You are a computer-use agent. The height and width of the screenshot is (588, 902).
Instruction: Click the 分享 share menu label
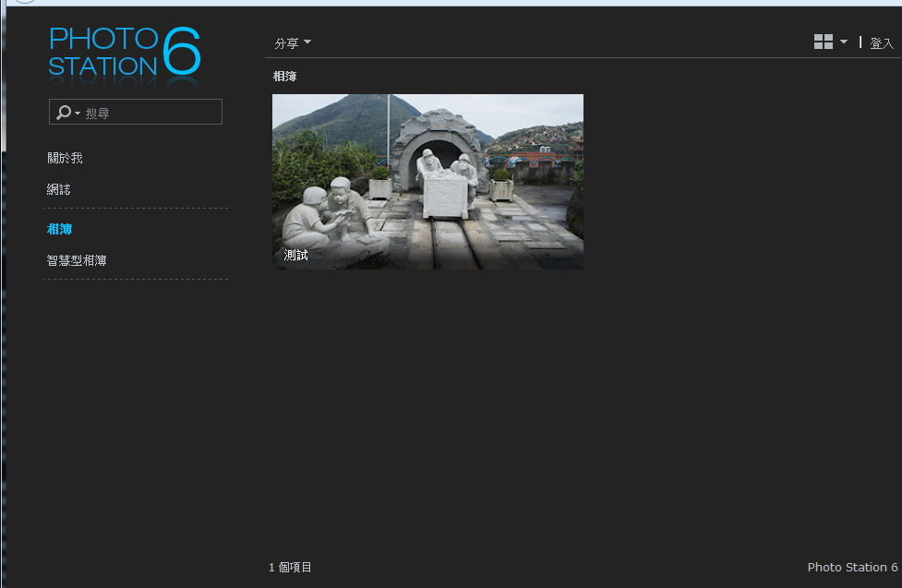coord(286,43)
